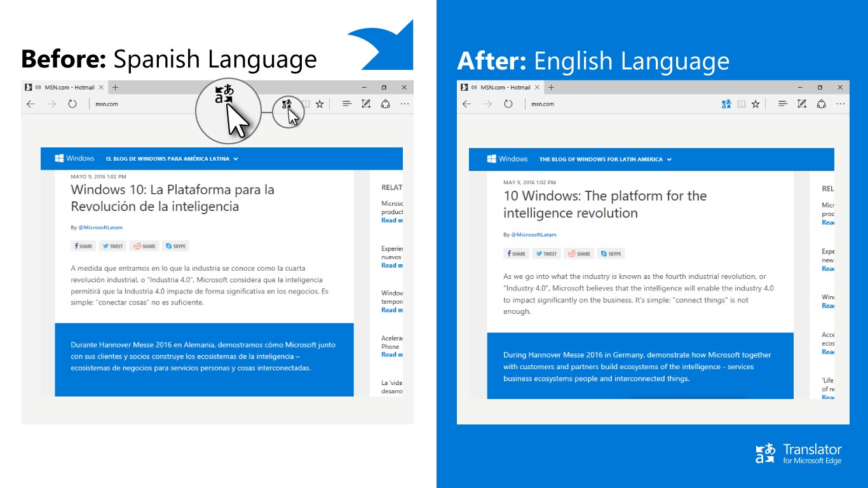Screen dimensions: 868x488
Task: Open the @MicrosoftLatam link on the Spanish page
Action: click(100, 227)
